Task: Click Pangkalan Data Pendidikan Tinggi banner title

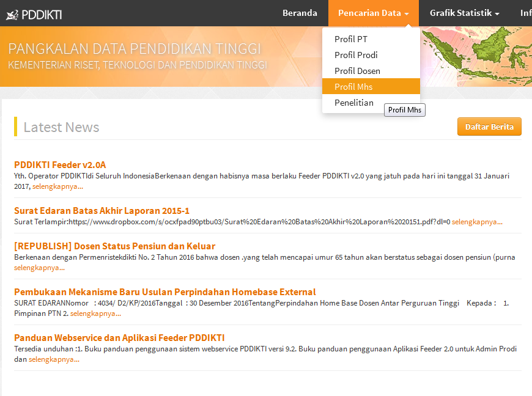Action: 135,49
